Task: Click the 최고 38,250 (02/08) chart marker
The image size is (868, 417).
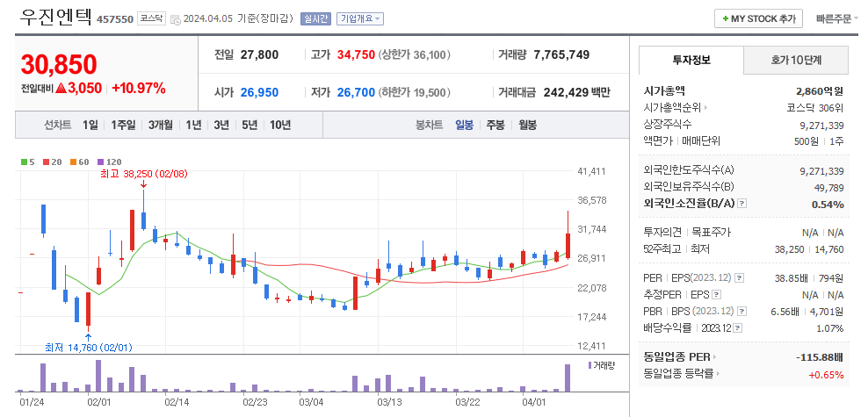Action: tap(144, 174)
